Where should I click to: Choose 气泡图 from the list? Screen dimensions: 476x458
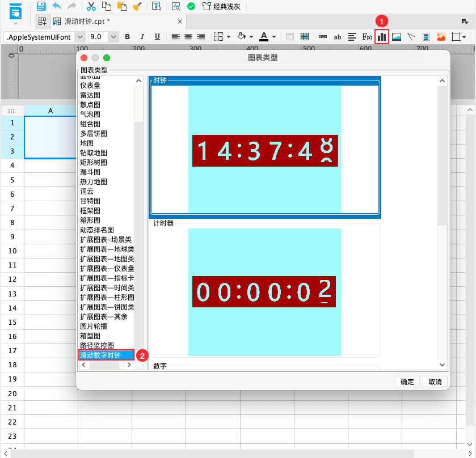point(90,114)
